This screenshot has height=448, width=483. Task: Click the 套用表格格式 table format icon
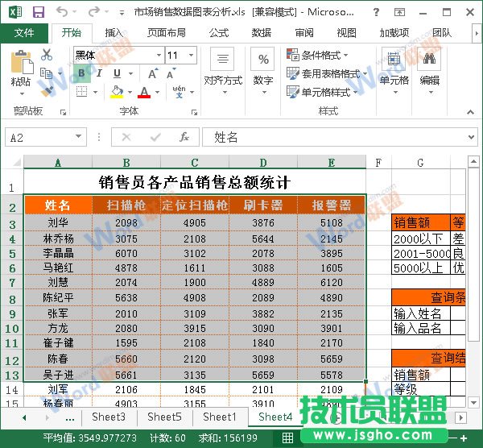[293, 73]
